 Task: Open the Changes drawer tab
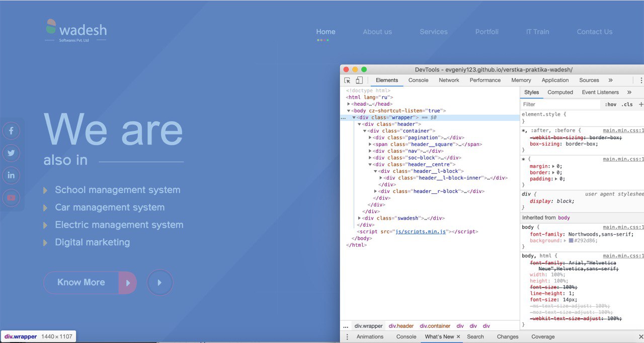click(508, 336)
